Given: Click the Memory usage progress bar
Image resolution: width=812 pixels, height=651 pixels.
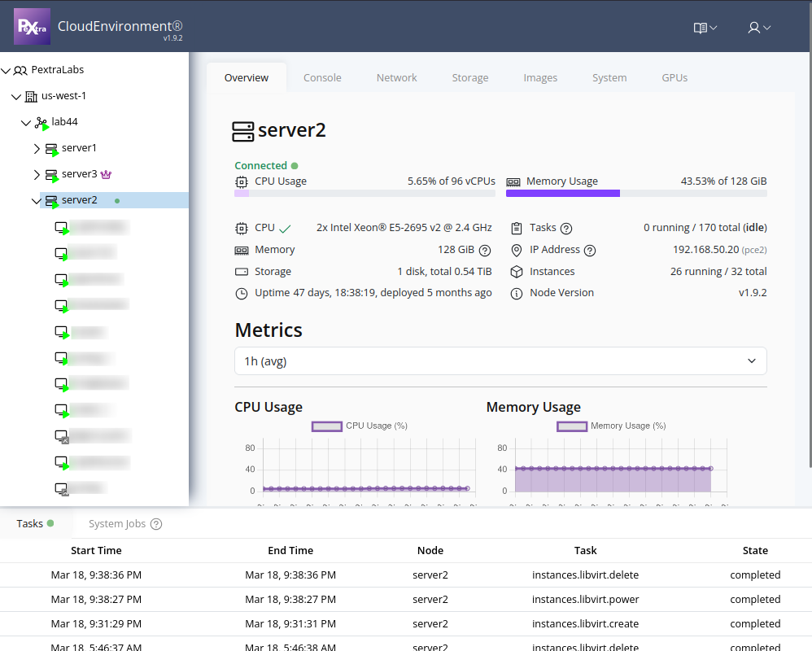Looking at the screenshot, I should [x=636, y=193].
